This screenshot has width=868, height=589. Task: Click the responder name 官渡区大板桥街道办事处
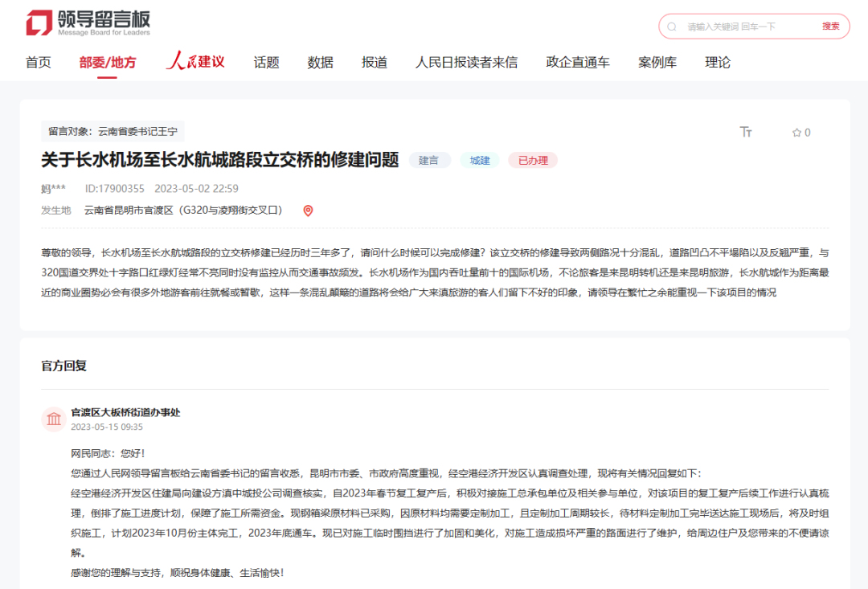click(125, 412)
